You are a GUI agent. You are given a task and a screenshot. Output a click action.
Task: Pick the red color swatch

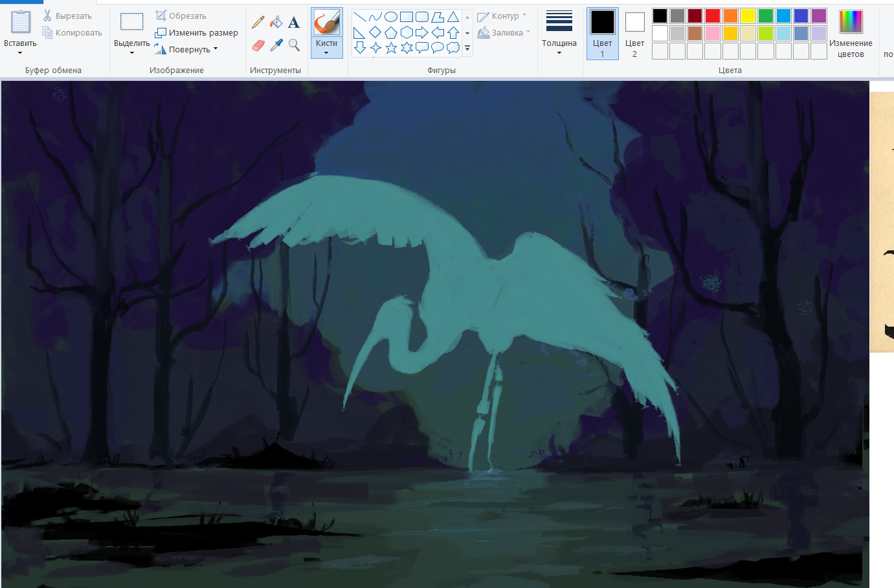[713, 16]
